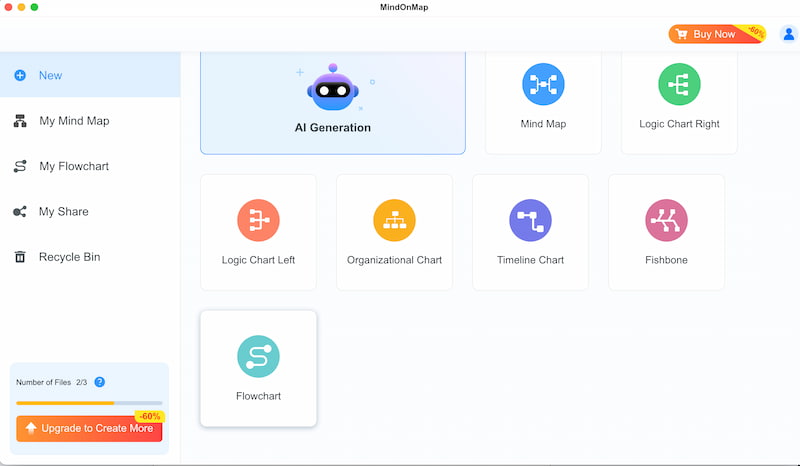Image resolution: width=800 pixels, height=466 pixels.
Task: Go to My Flowchart section
Action: pyautogui.click(x=90, y=166)
